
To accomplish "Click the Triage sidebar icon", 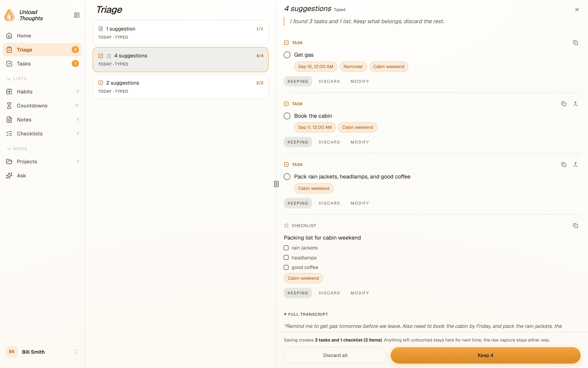I will [9, 50].
